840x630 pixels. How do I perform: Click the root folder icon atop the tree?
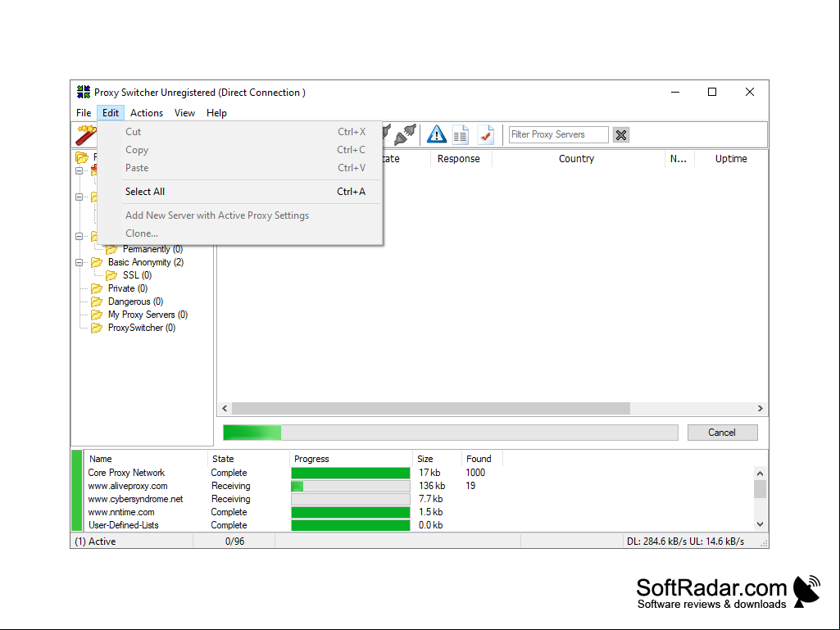pyautogui.click(x=82, y=157)
